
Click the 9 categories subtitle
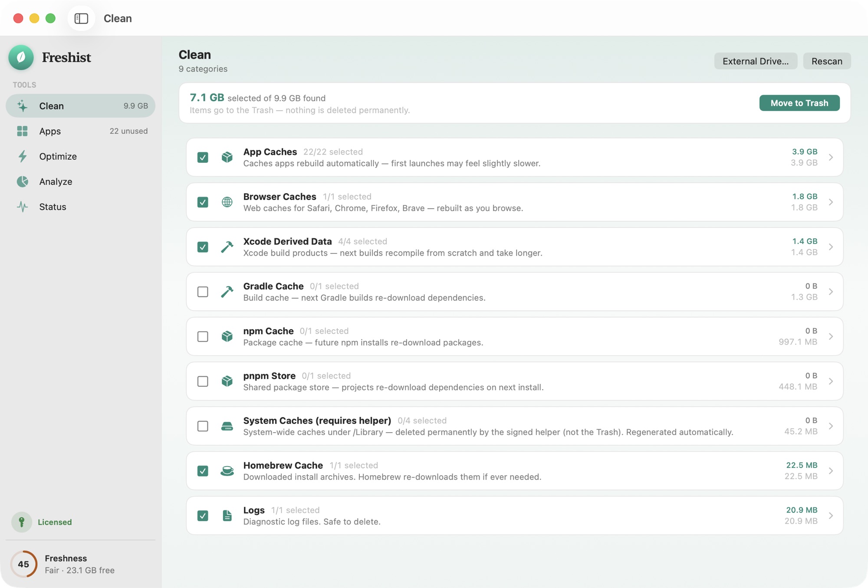point(203,69)
